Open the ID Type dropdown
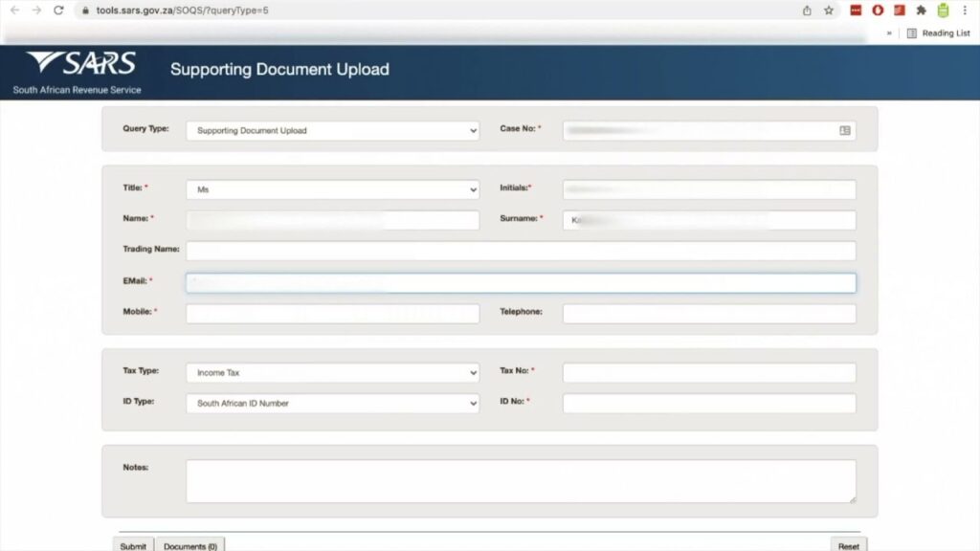 coord(332,403)
